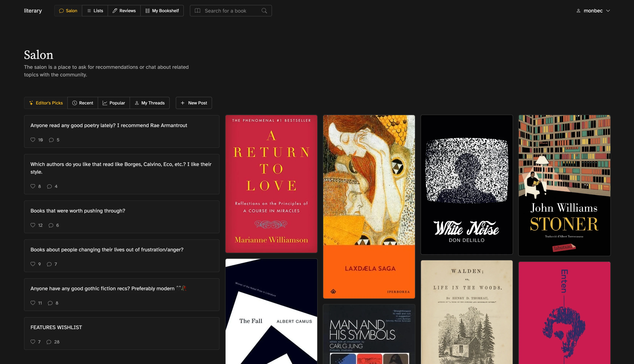Open the My Threads tab
This screenshot has width=634, height=364.
150,103
